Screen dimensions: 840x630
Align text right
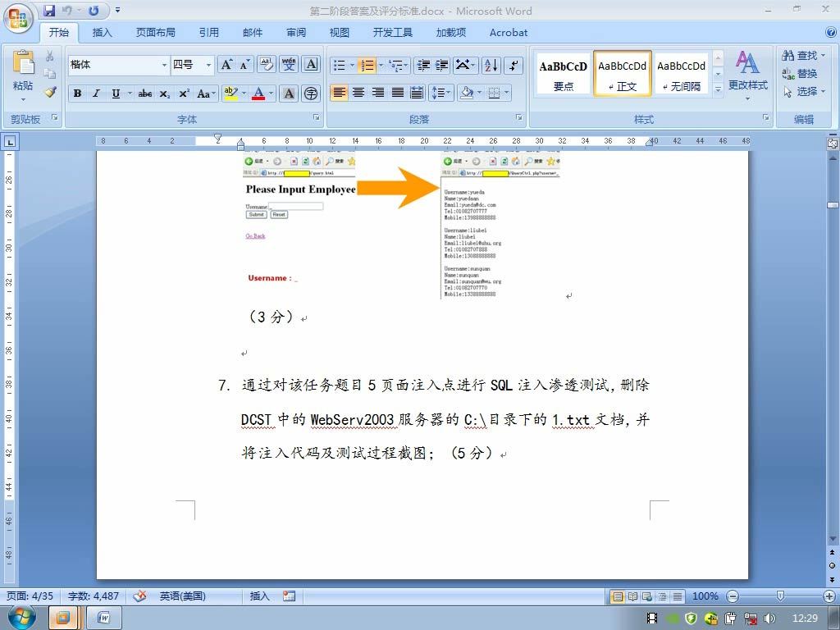point(378,93)
